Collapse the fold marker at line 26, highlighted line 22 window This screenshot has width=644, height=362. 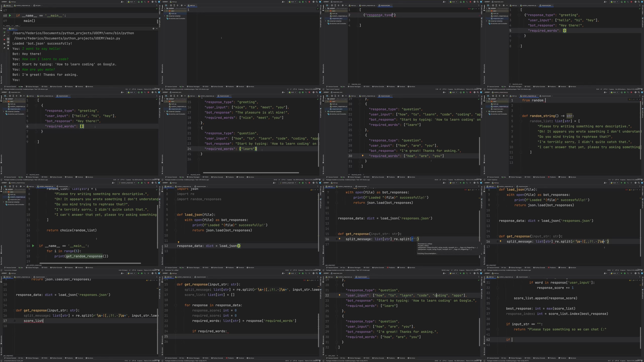coord(337,316)
